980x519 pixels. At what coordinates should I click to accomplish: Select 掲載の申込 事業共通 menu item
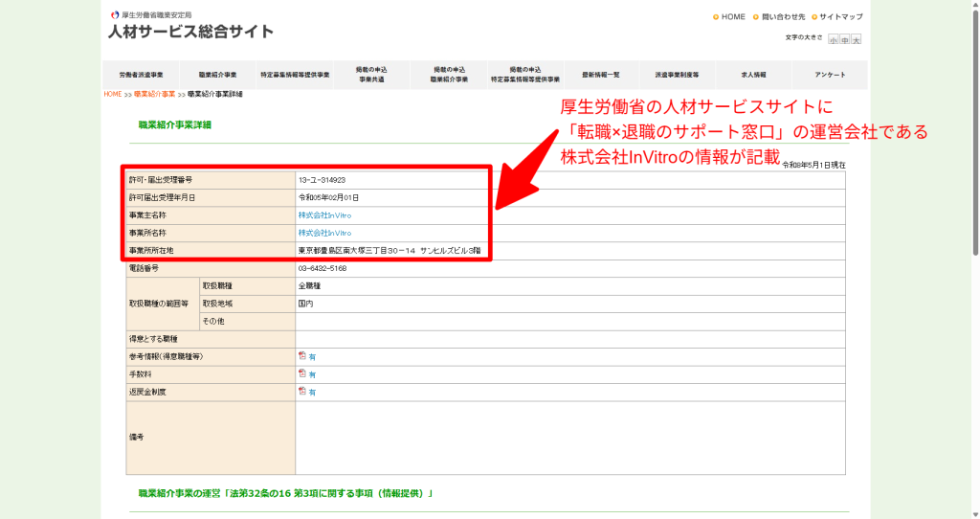tap(371, 75)
